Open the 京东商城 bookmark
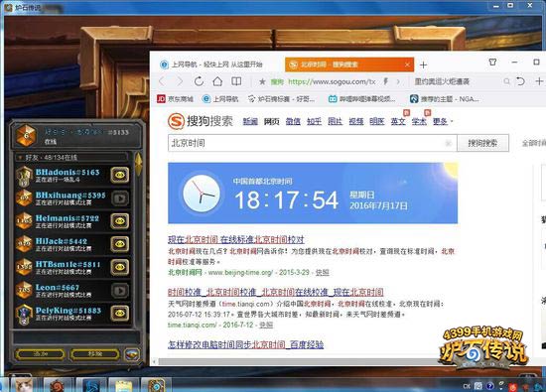Image resolution: width=546 pixels, height=392 pixels. [175, 99]
